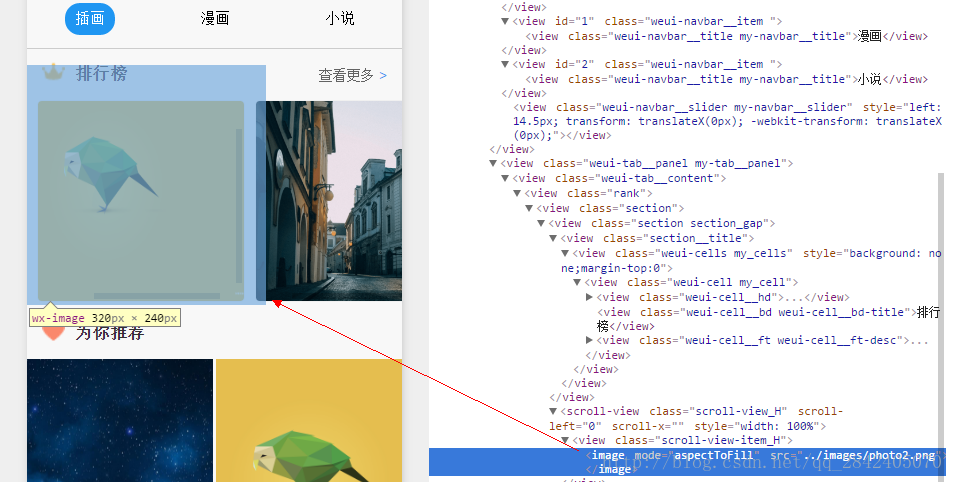Switch to the 小说 tab
This screenshot has width=954, height=482.
[339, 19]
